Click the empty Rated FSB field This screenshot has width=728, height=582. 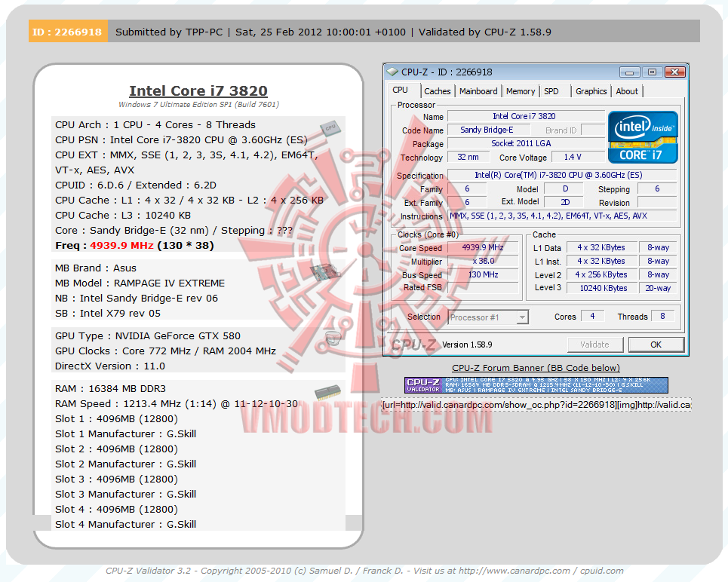(482, 288)
